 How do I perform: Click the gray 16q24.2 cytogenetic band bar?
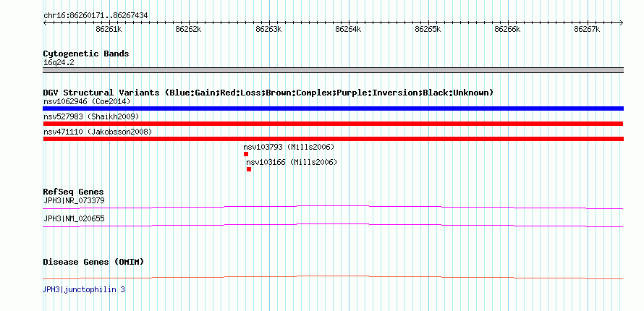point(333,70)
